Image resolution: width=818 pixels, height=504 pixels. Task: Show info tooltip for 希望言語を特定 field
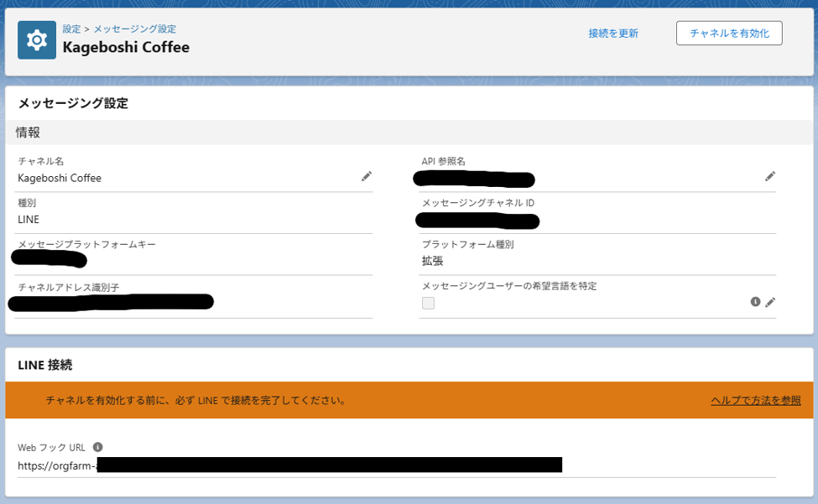[755, 302]
